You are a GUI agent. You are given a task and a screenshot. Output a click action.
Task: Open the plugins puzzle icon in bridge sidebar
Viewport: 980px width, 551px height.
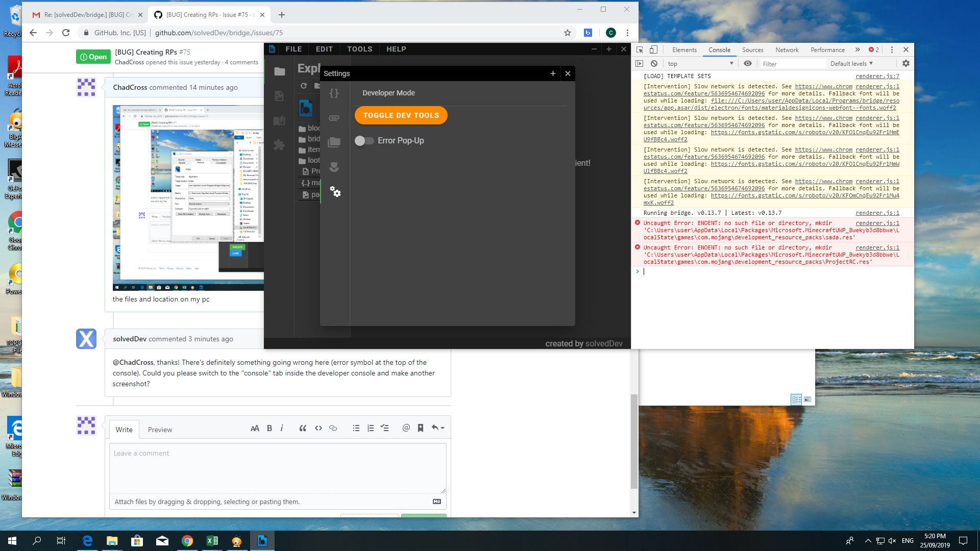click(x=279, y=145)
